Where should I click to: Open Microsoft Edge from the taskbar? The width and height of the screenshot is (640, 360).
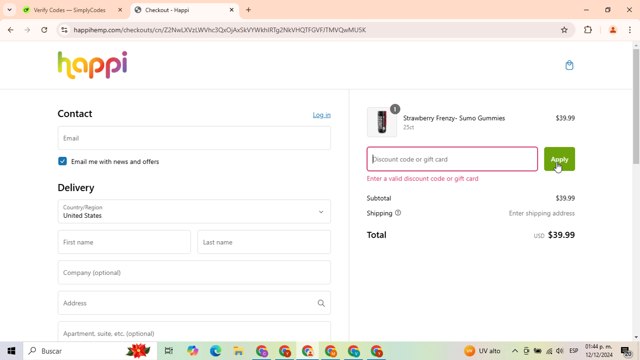point(216,351)
